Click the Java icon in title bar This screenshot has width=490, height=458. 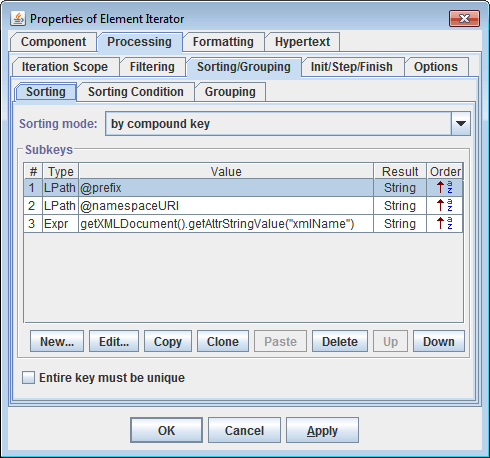point(18,19)
